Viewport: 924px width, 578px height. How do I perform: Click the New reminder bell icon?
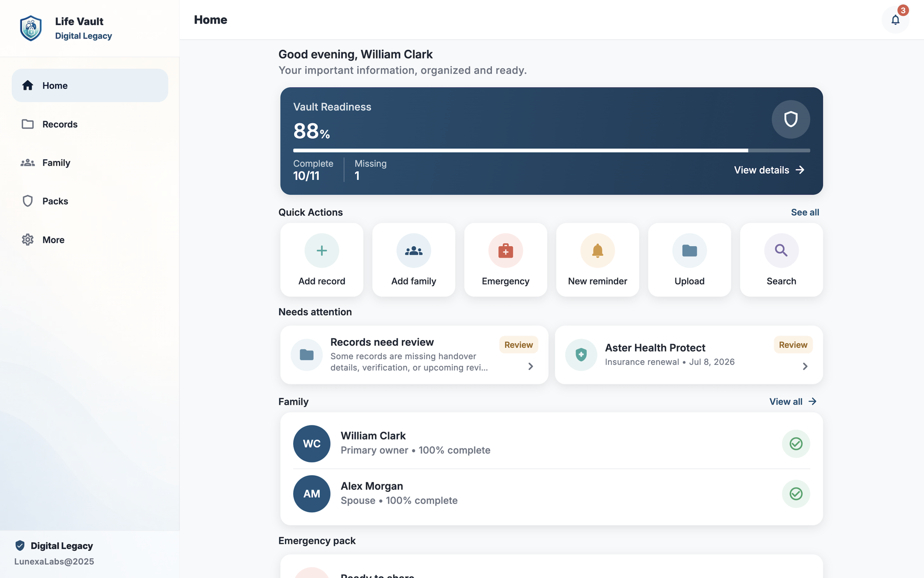(x=598, y=251)
